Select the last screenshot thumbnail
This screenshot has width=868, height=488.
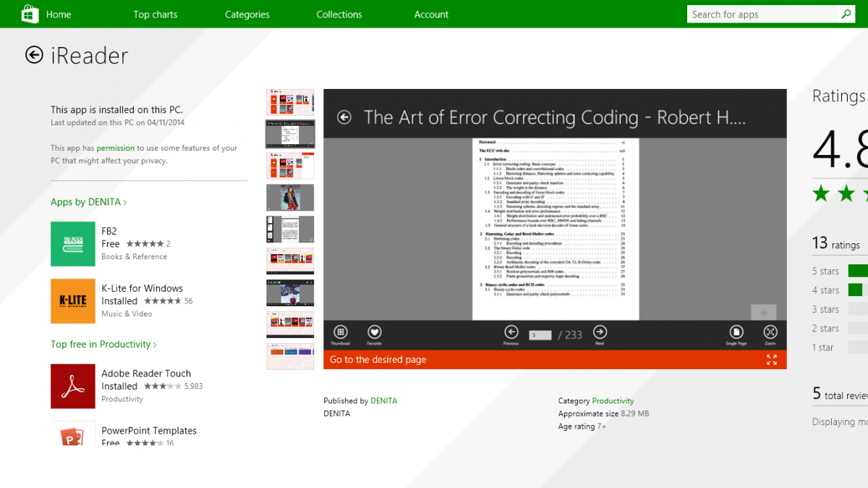pyautogui.click(x=290, y=356)
